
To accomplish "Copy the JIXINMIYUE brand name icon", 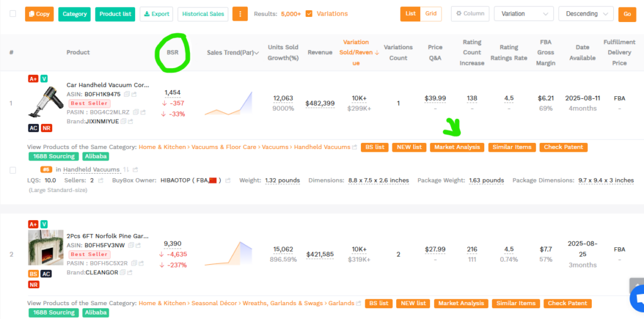I will [x=123, y=121].
